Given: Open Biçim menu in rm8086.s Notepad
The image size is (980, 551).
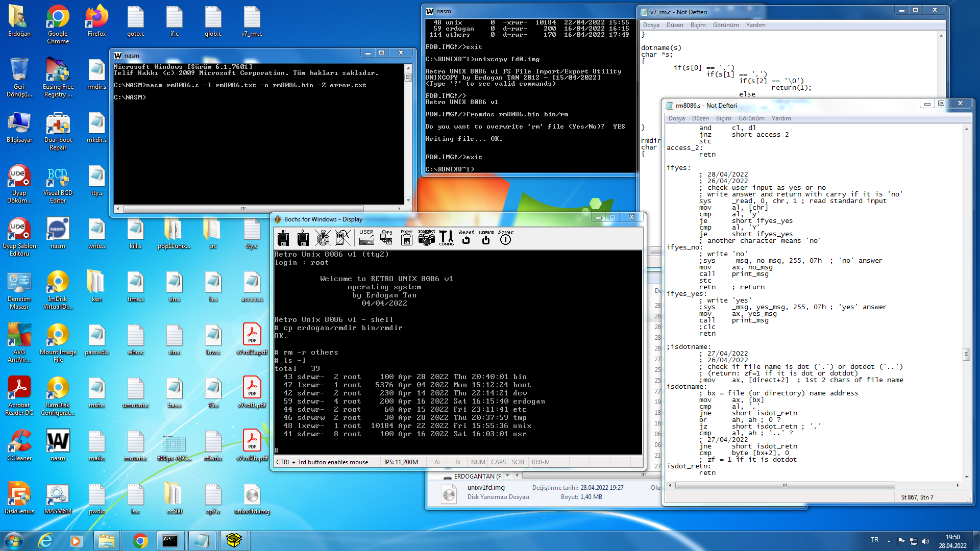Looking at the screenshot, I should click(x=723, y=118).
